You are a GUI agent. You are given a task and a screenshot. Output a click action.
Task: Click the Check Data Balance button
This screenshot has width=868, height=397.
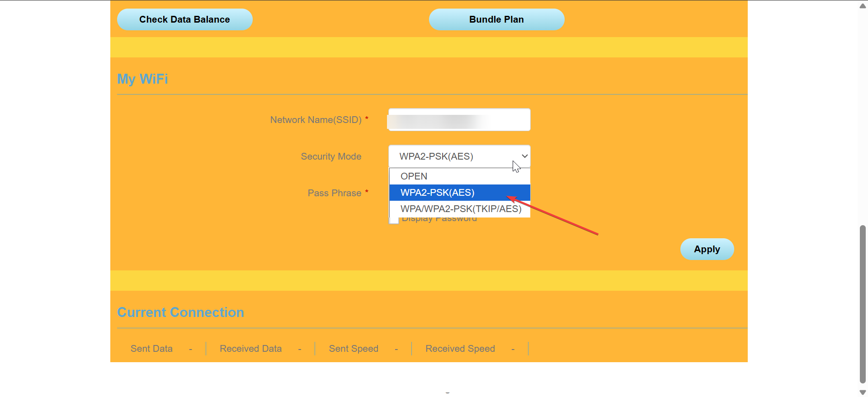coord(184,19)
